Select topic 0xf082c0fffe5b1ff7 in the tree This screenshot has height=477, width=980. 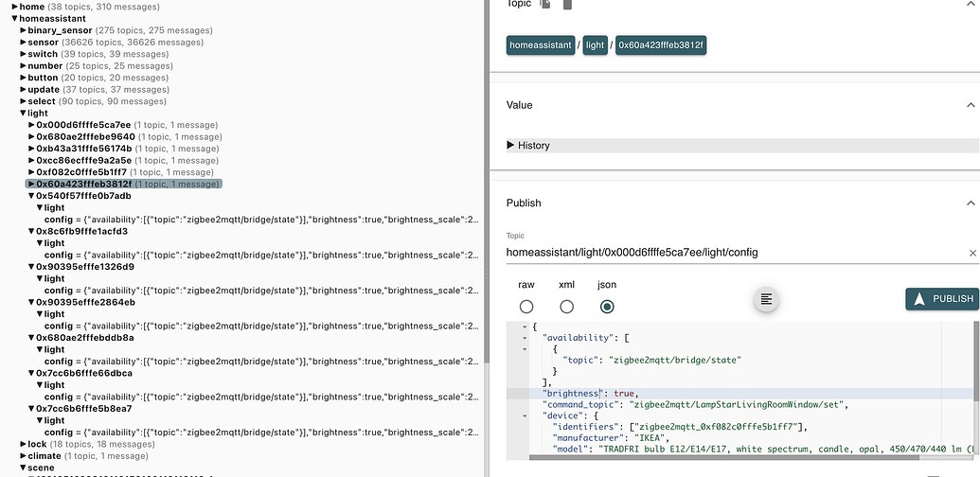coord(81,172)
